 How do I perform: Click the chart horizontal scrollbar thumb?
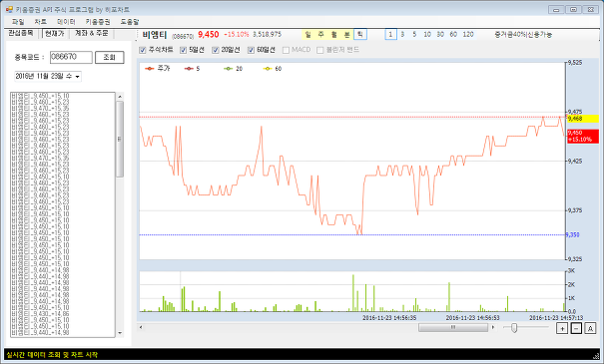(453, 327)
